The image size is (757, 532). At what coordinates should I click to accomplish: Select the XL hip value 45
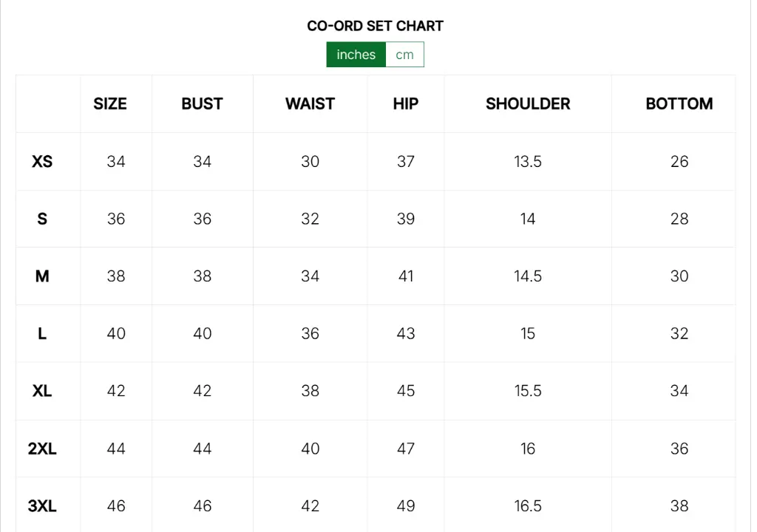click(406, 391)
